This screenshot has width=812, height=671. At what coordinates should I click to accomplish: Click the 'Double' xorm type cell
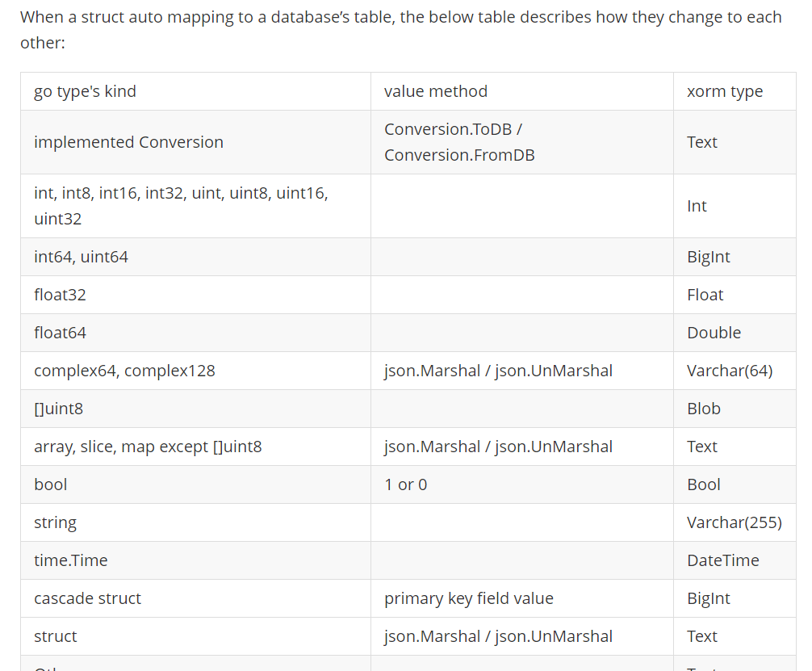point(714,333)
